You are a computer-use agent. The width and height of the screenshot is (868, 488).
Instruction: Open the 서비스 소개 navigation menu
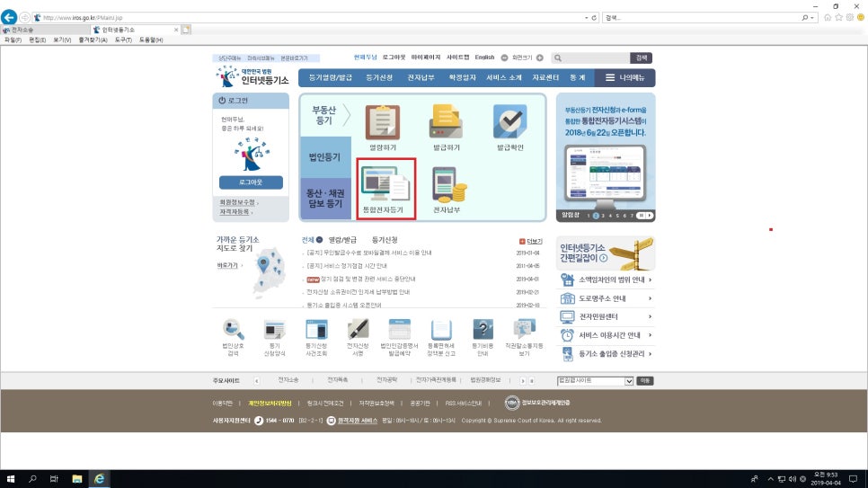(504, 77)
